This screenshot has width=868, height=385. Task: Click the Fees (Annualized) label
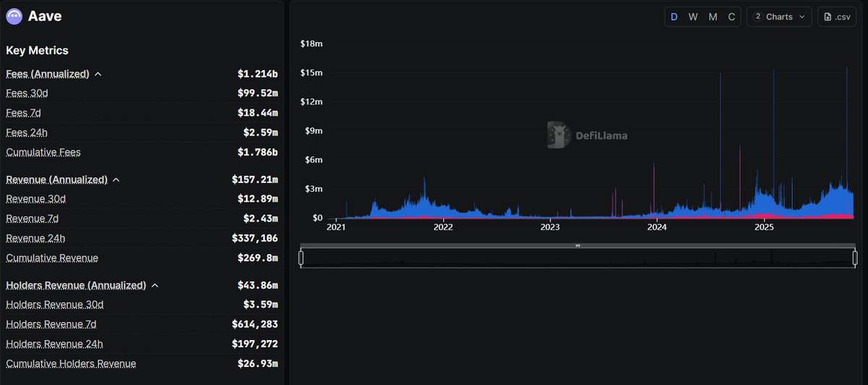coord(48,74)
